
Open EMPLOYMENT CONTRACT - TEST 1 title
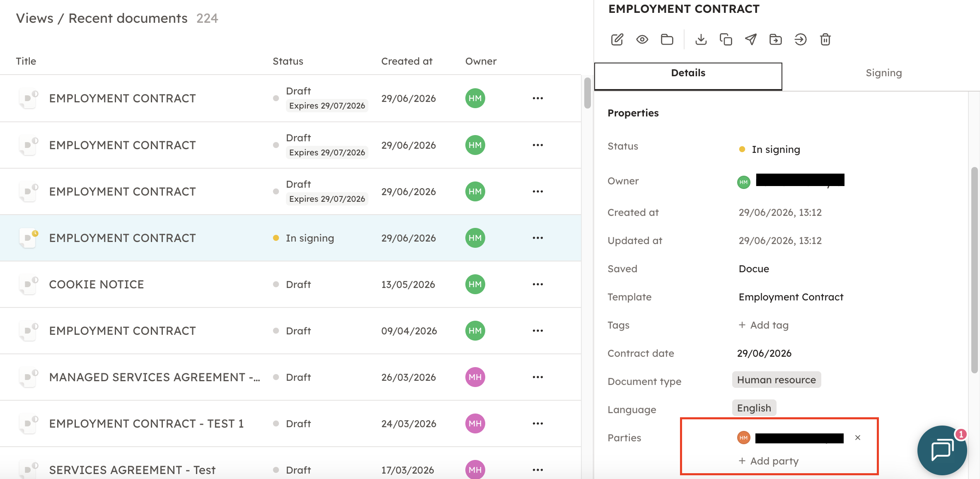146,423
